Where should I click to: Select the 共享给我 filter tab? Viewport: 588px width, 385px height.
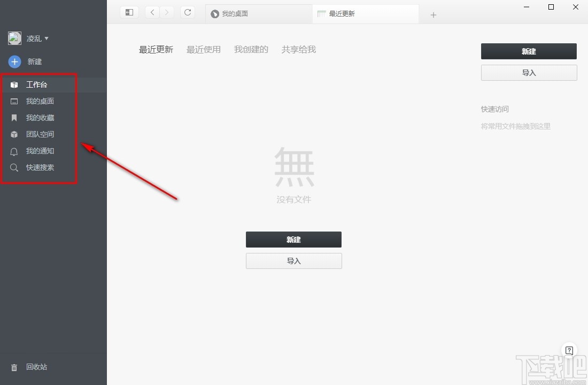click(x=298, y=49)
